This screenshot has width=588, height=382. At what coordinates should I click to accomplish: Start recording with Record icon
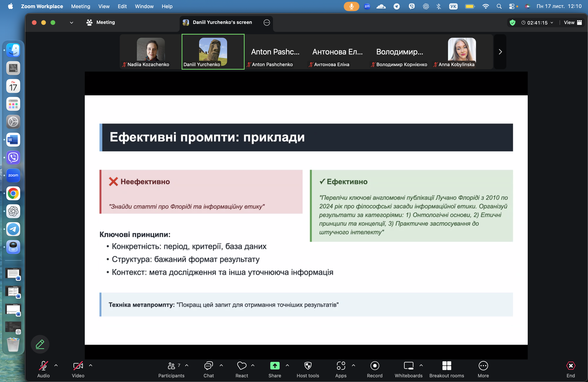click(x=374, y=366)
